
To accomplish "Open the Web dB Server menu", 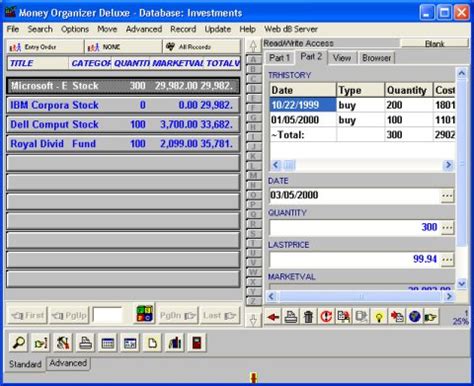I will [x=291, y=29].
